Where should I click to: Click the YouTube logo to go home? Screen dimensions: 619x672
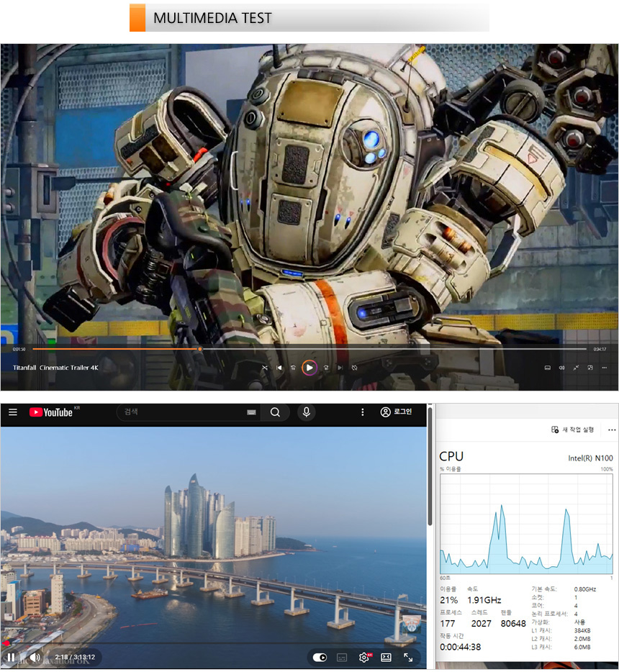[51, 412]
